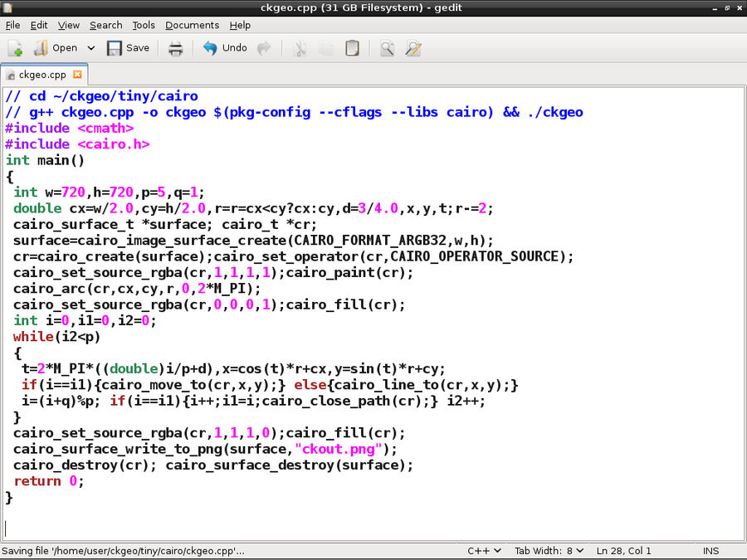Open the Find and Replace tool
This screenshot has height=560, width=747.
pos(413,48)
